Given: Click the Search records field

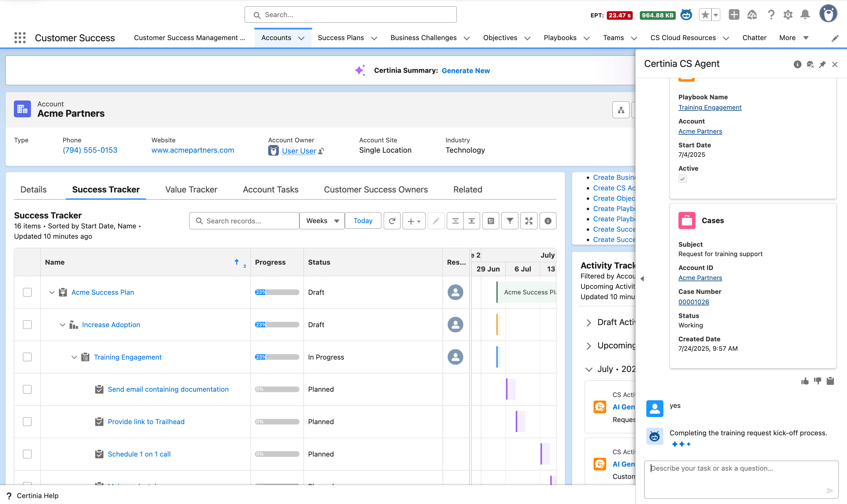Looking at the screenshot, I should tap(244, 221).
